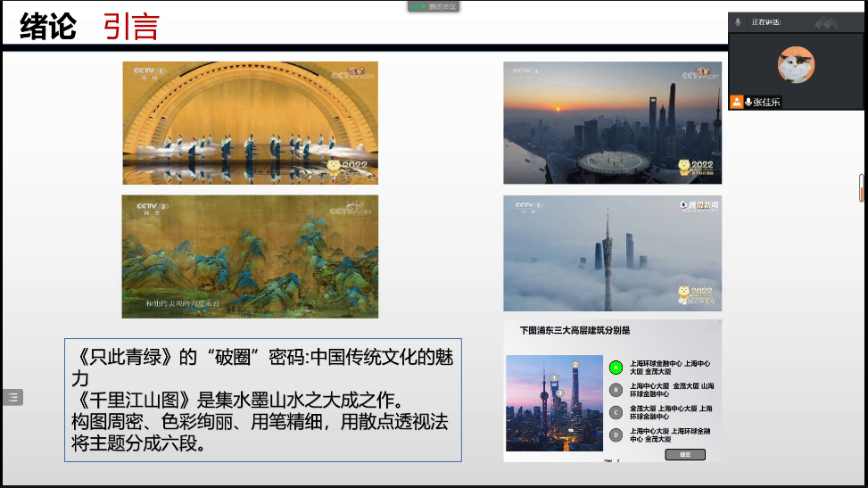Click the cat avatar of the speaker
The image size is (868, 488).
pyautogui.click(x=796, y=65)
